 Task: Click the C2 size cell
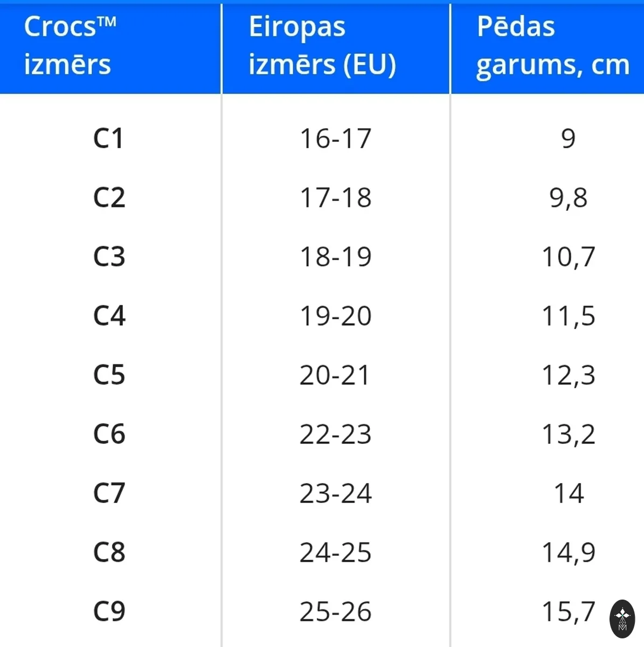109,198
